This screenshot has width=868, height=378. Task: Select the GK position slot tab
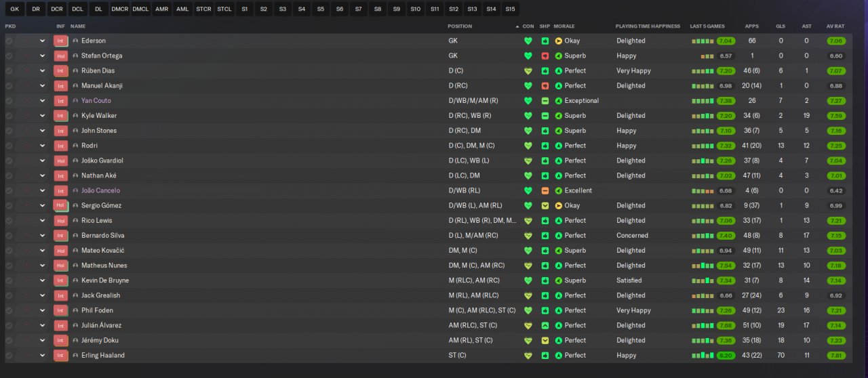(15, 9)
